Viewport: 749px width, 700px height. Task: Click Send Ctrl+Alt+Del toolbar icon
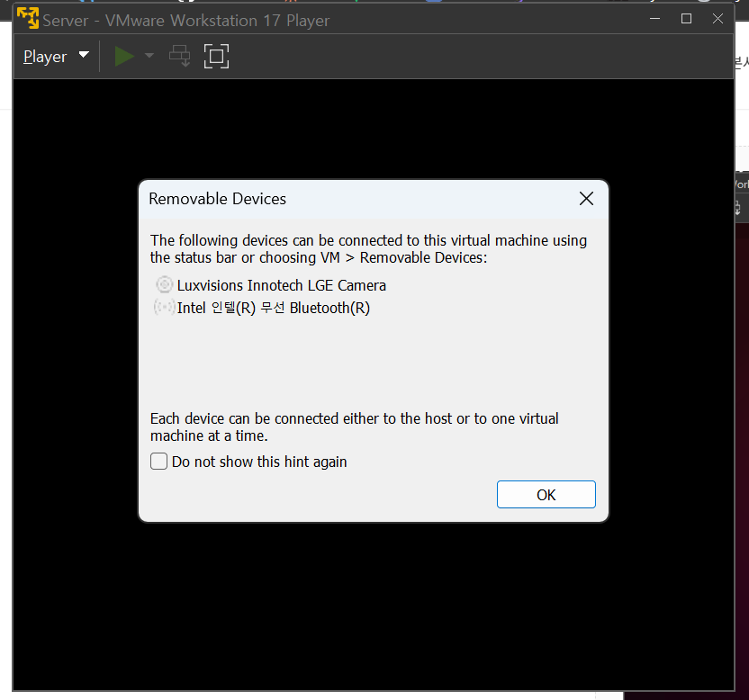click(x=180, y=57)
